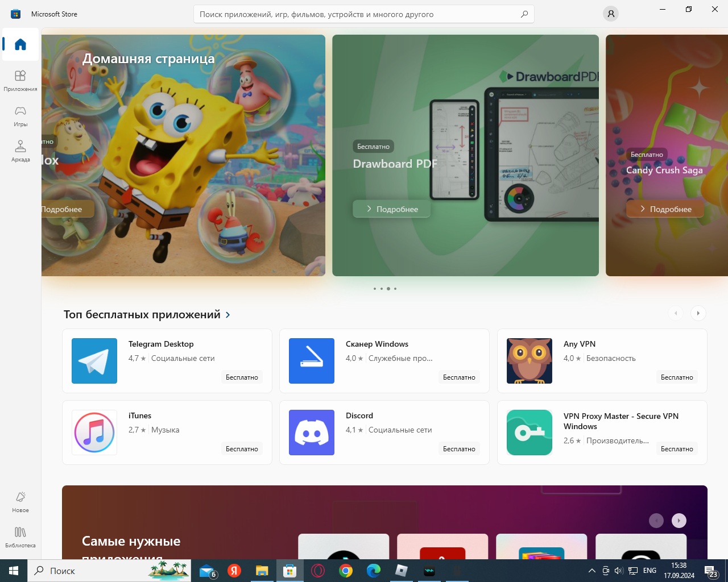Click Сканер Windows app icon
Image resolution: width=728 pixels, height=582 pixels.
pyautogui.click(x=312, y=361)
